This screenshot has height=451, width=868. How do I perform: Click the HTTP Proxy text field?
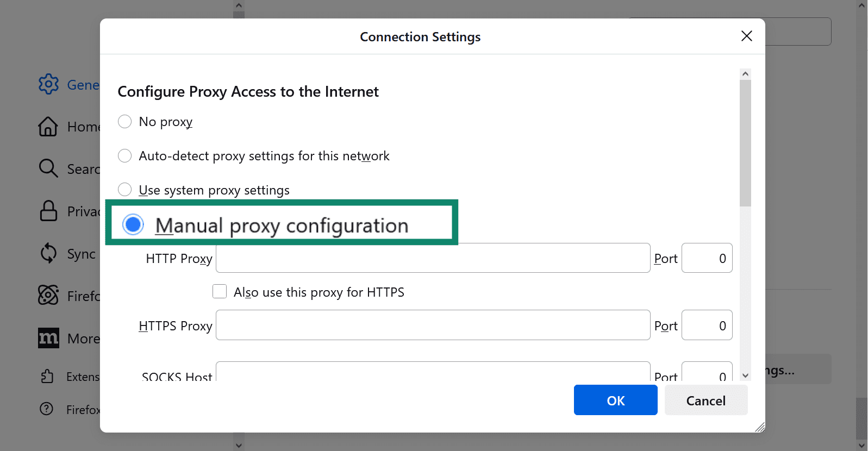[x=433, y=258]
